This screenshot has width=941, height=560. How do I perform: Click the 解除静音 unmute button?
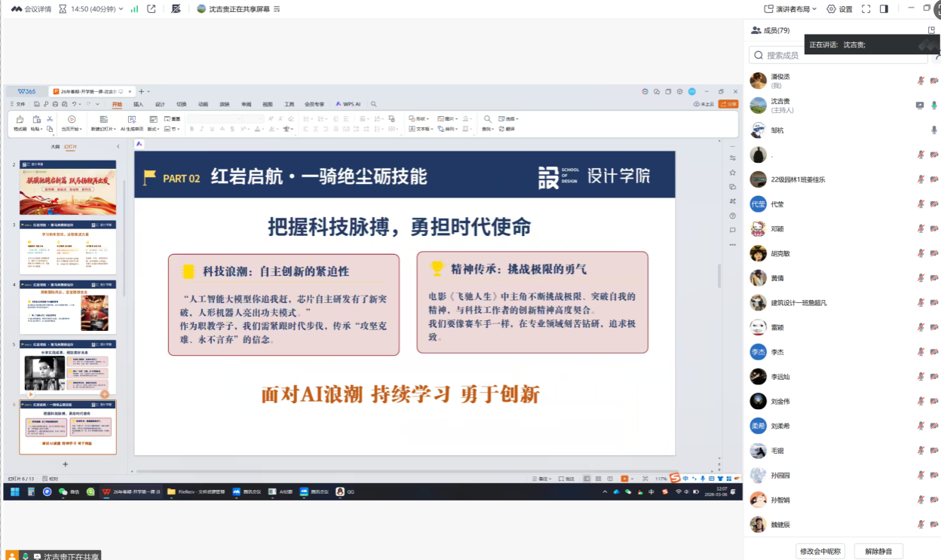pyautogui.click(x=878, y=552)
